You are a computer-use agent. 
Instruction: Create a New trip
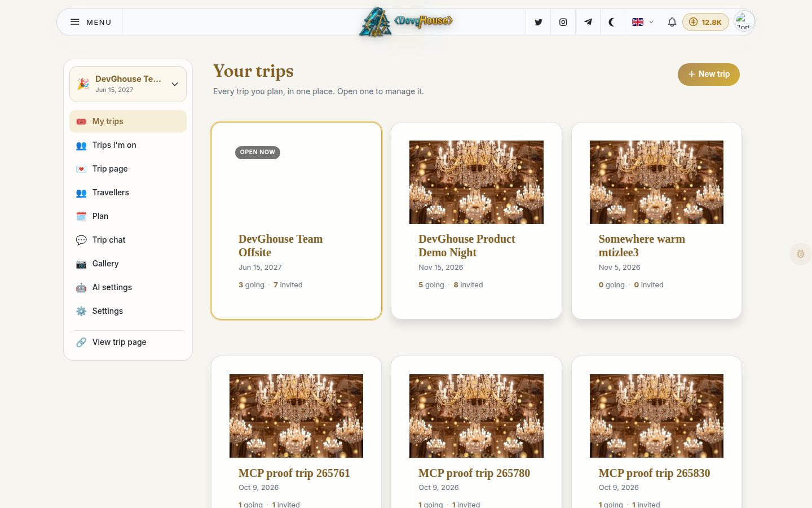(x=708, y=75)
